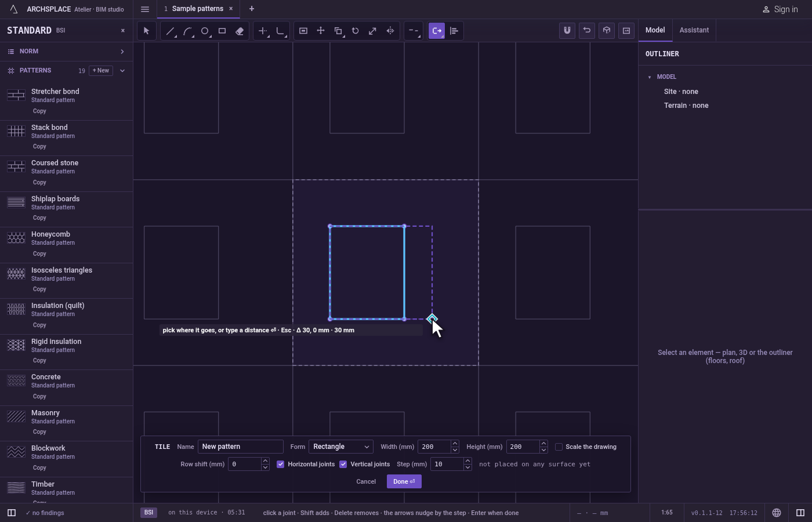The image size is (812, 522).
Task: Toggle the magnet snapping icon
Action: point(567,31)
